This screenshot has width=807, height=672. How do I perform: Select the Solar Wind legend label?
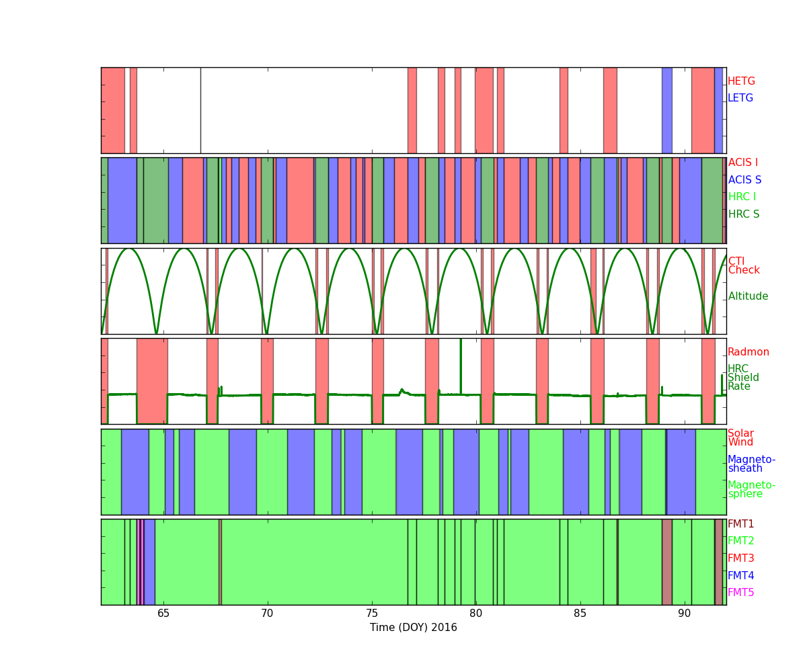pyautogui.click(x=740, y=438)
